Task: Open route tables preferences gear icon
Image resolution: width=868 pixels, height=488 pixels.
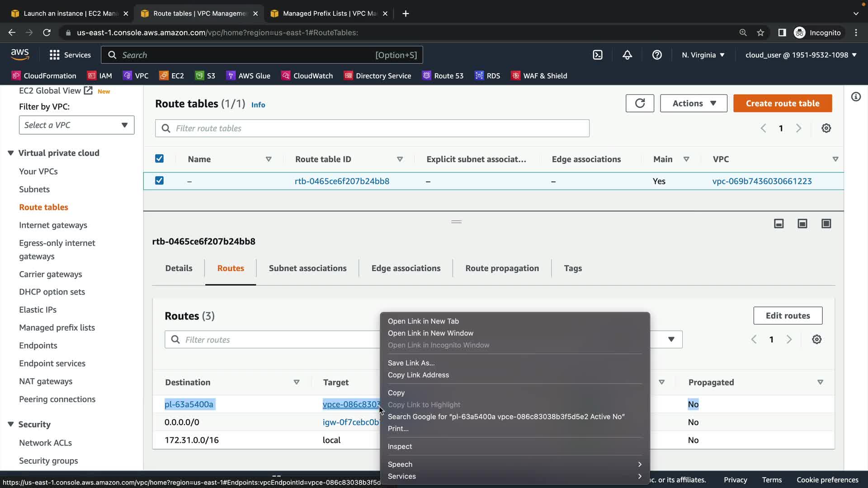Action: pyautogui.click(x=826, y=128)
